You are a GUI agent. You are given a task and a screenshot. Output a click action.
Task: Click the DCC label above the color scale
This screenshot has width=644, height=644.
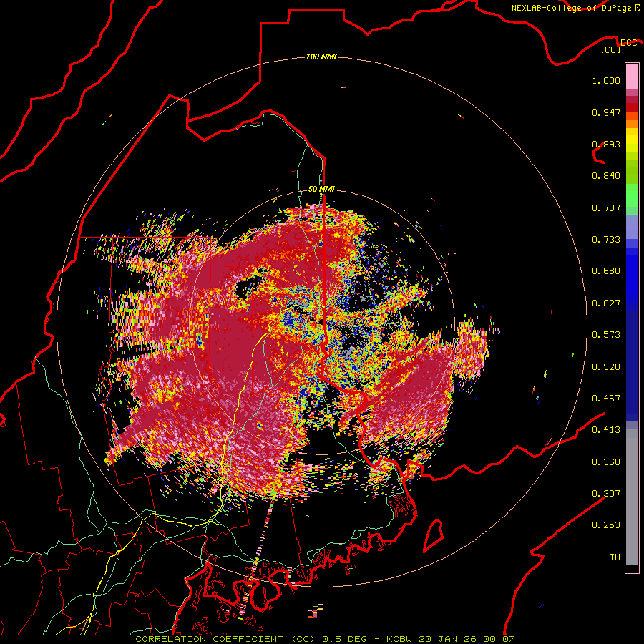pyautogui.click(x=628, y=43)
